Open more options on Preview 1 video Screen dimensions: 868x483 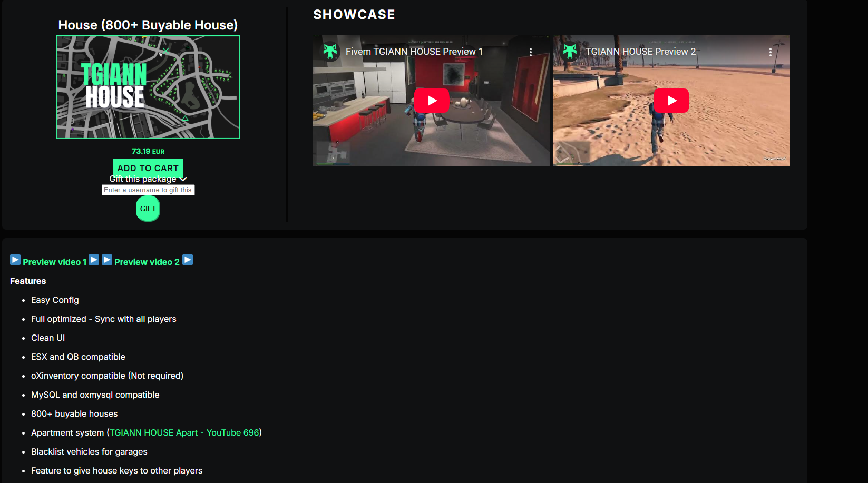tap(531, 52)
